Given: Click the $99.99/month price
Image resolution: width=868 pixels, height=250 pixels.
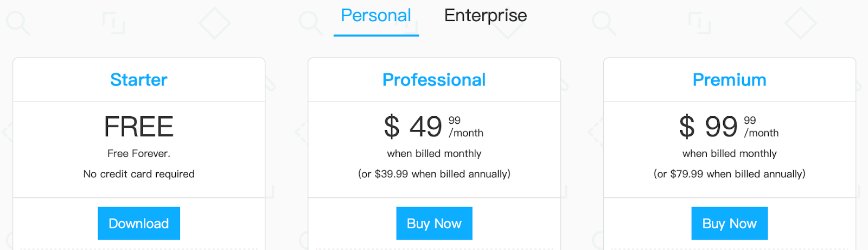Looking at the screenshot, I should click(729, 127).
